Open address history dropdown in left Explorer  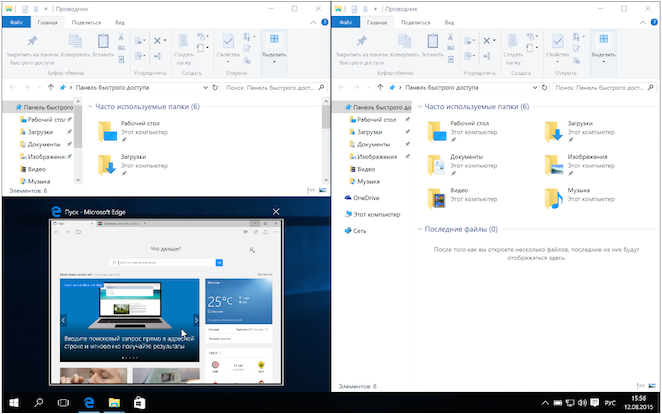coord(206,87)
